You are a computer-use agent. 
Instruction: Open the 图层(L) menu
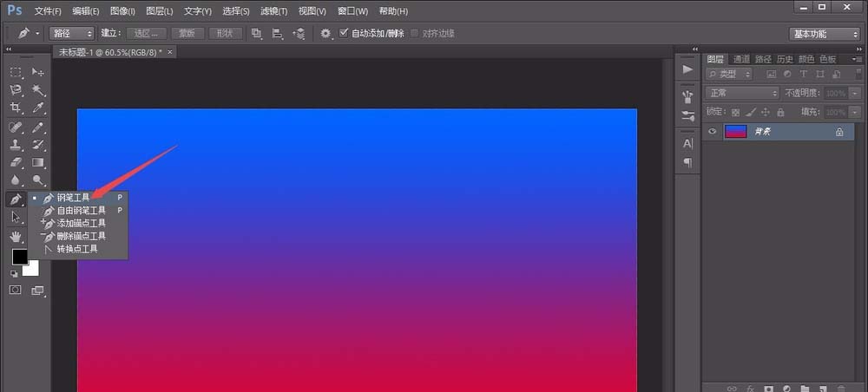tap(160, 11)
